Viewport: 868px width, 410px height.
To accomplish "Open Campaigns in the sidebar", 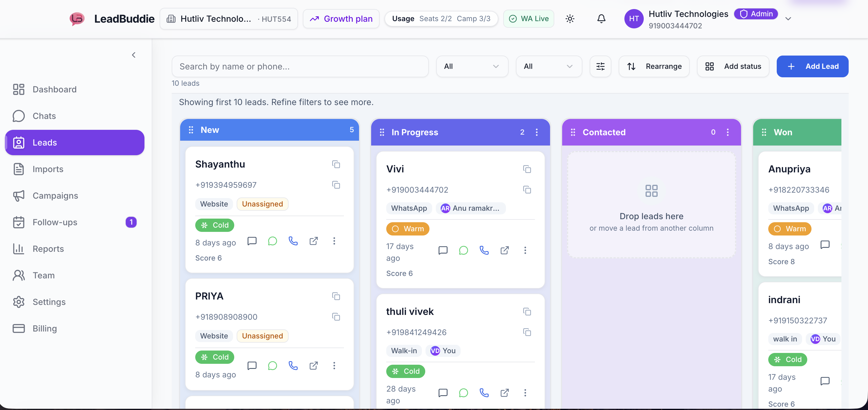I will [x=55, y=196].
